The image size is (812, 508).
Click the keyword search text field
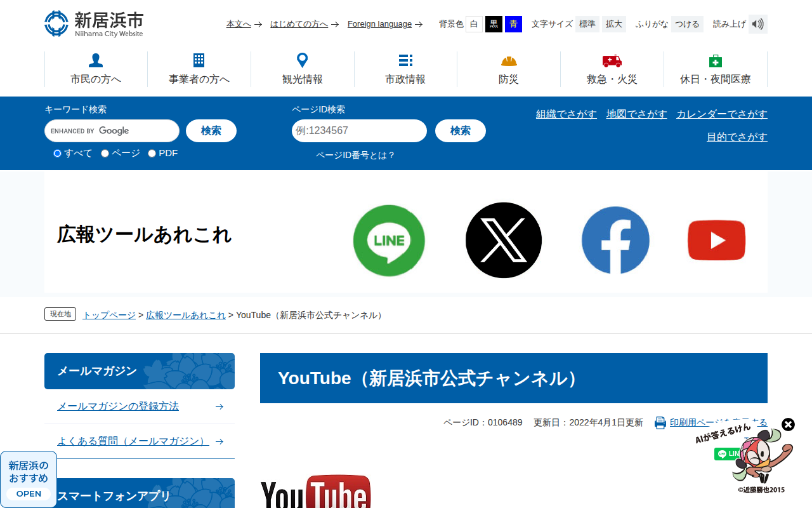[x=112, y=131]
